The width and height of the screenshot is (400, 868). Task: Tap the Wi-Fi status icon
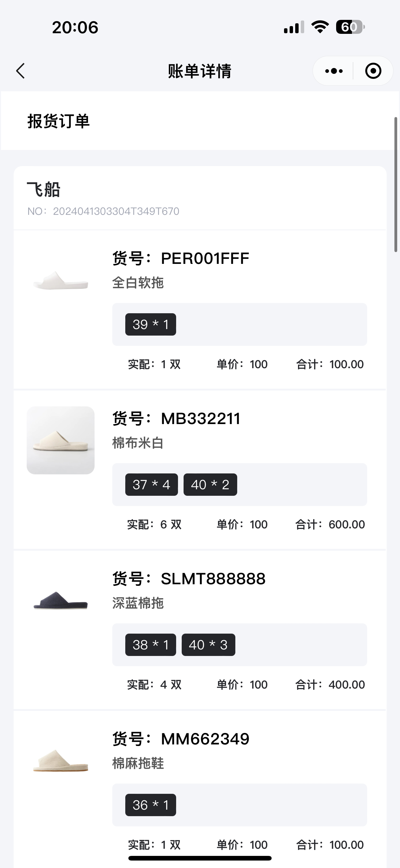pyautogui.click(x=320, y=27)
